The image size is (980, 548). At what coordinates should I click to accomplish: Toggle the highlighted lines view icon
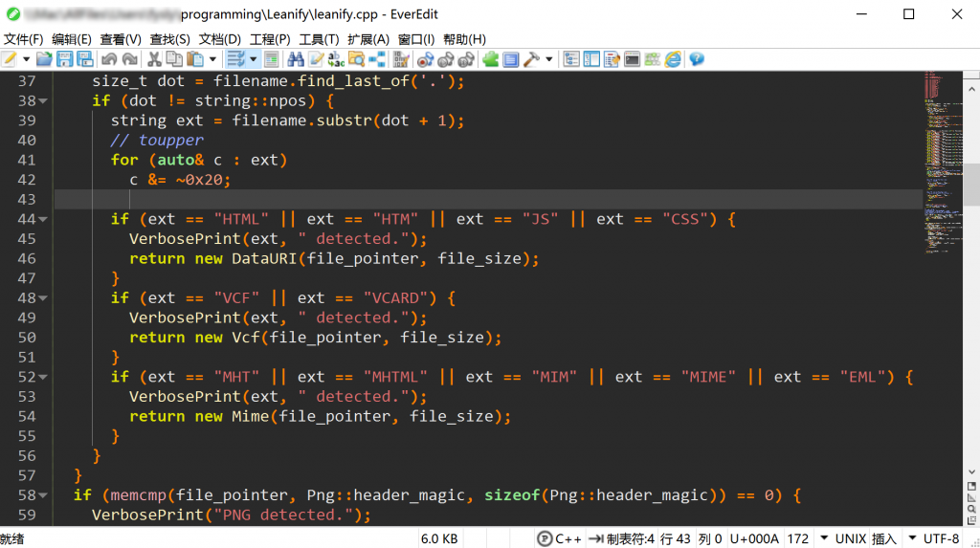tap(271, 59)
